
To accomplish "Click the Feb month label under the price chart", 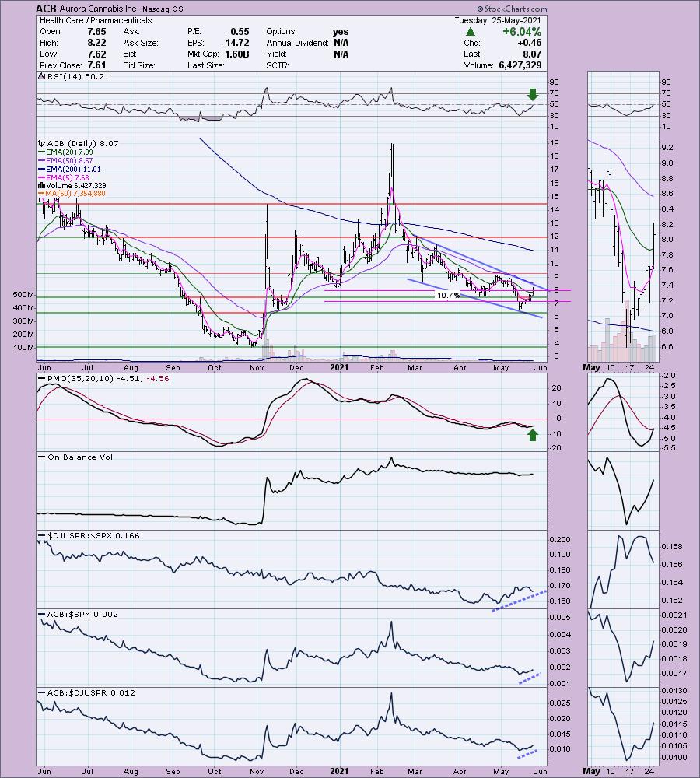I will click(x=377, y=368).
